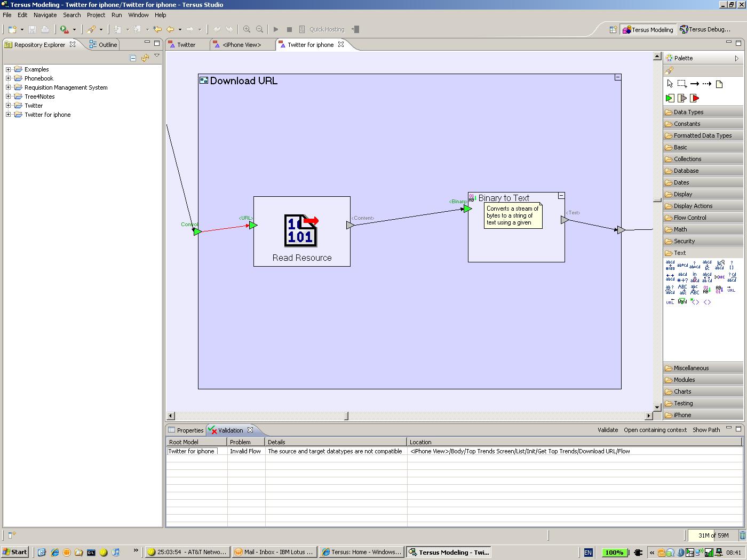747x560 pixels.
Task: Click the Validate button in Validation view
Action: (607, 430)
